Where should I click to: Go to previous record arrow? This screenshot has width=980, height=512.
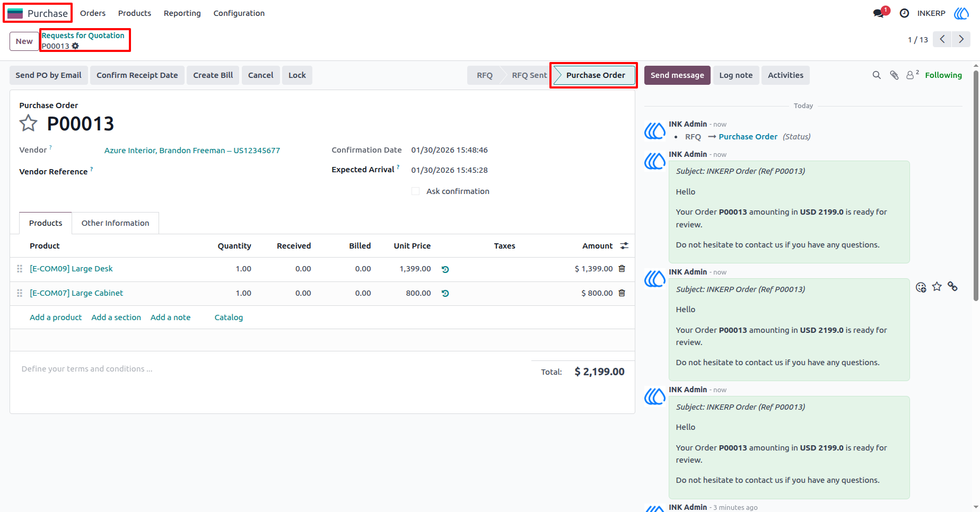click(x=942, y=39)
